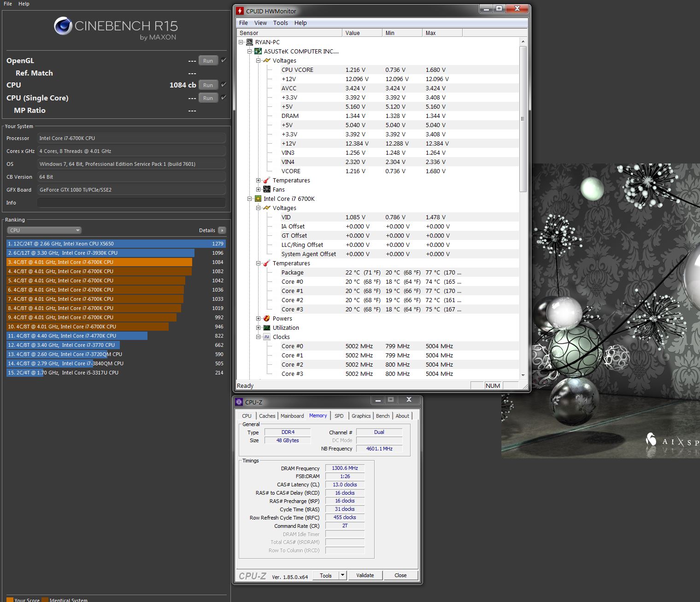Expand the motherboard Temperatures node
The width and height of the screenshot is (700, 602).
point(258,180)
